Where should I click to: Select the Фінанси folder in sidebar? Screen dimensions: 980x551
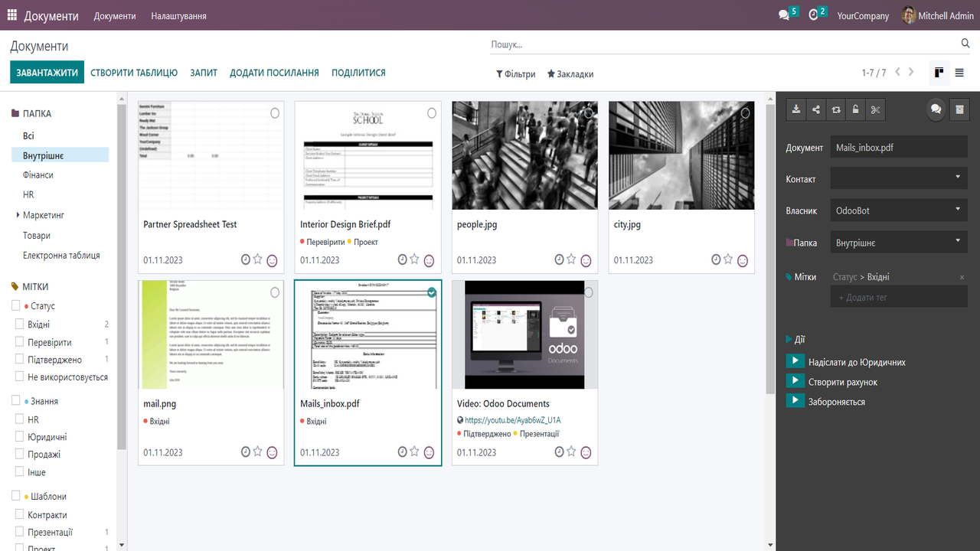click(38, 175)
